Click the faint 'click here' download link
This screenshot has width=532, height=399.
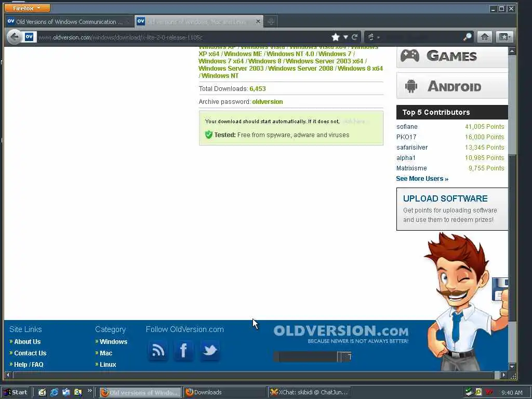tap(353, 122)
